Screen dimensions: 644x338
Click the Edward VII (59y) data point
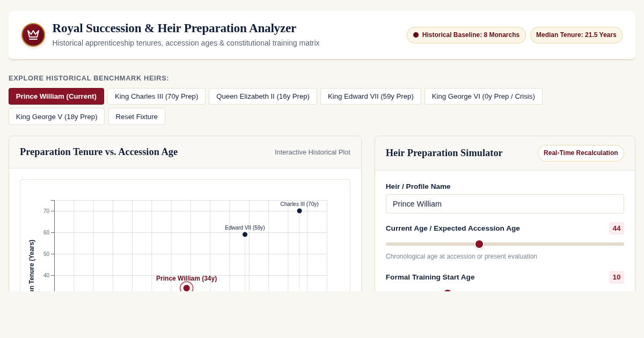point(245,234)
